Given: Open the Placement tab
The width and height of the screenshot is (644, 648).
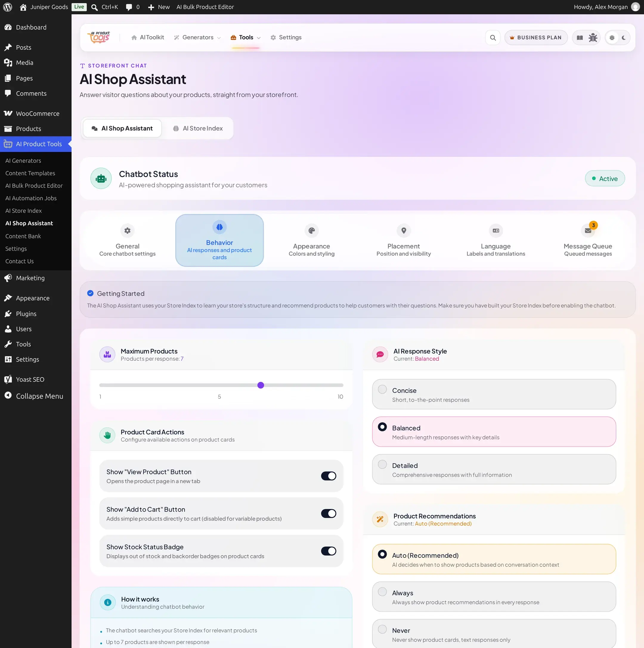Looking at the screenshot, I should pyautogui.click(x=403, y=240).
